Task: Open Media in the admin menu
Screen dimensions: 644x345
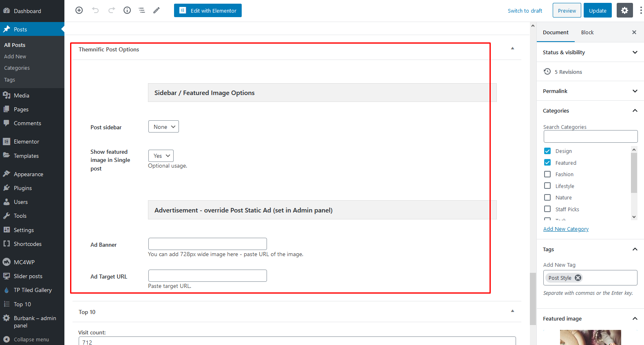Action: pos(22,95)
